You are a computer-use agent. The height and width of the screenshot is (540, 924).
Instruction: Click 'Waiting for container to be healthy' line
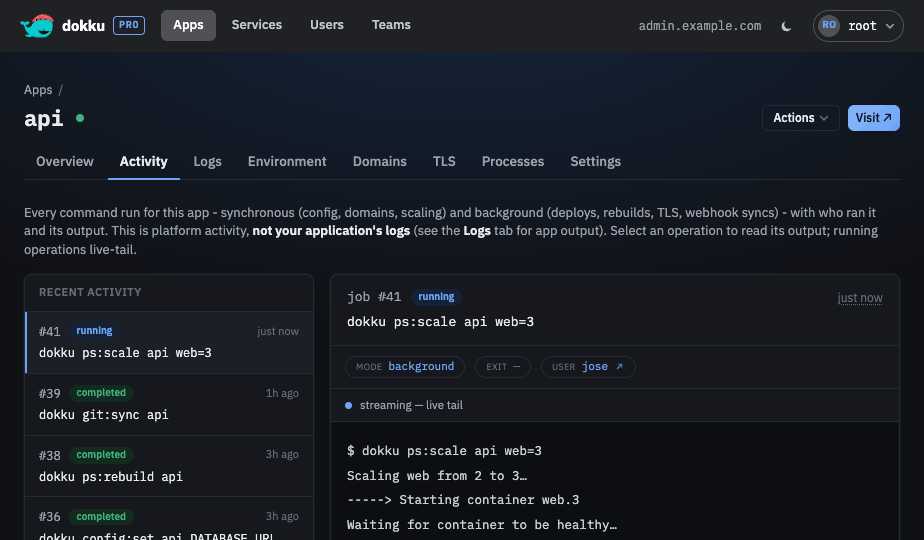point(481,525)
